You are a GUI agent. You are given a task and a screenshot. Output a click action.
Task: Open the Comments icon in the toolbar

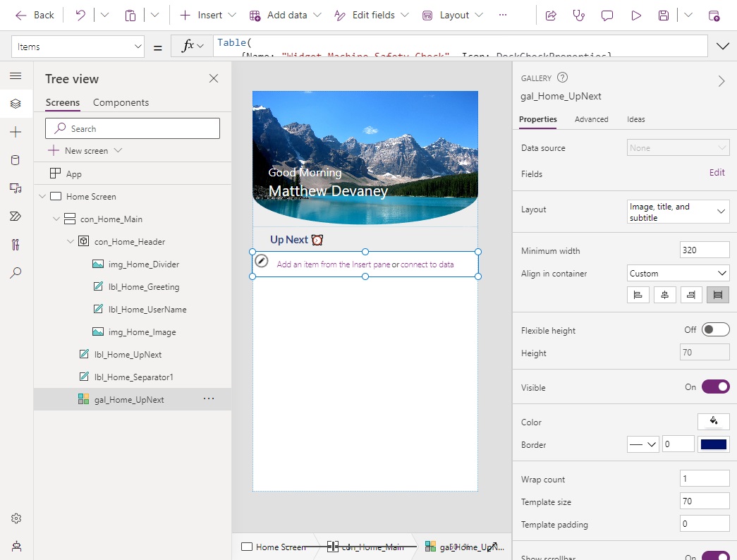(x=607, y=15)
